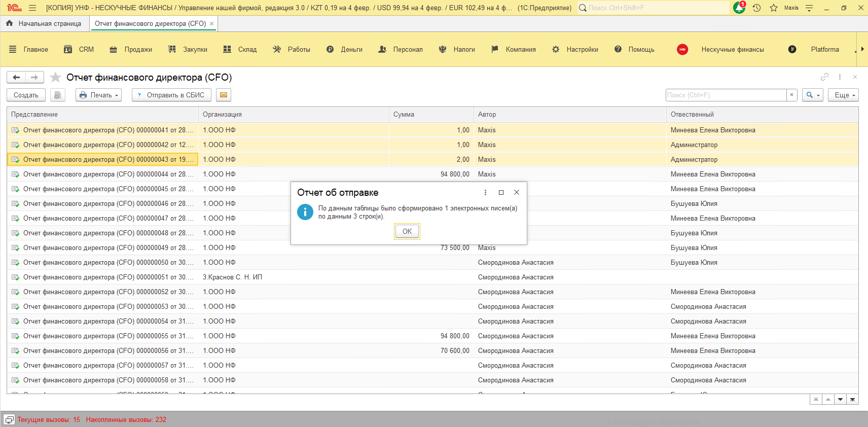868x427 pixels.
Task: Click the get link chain icon
Action: pos(824,77)
